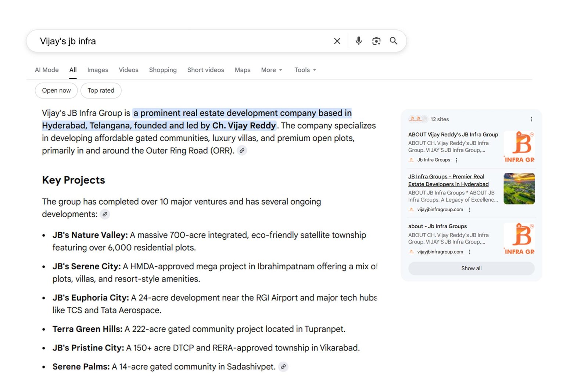Open Google Lens image search

(x=376, y=41)
